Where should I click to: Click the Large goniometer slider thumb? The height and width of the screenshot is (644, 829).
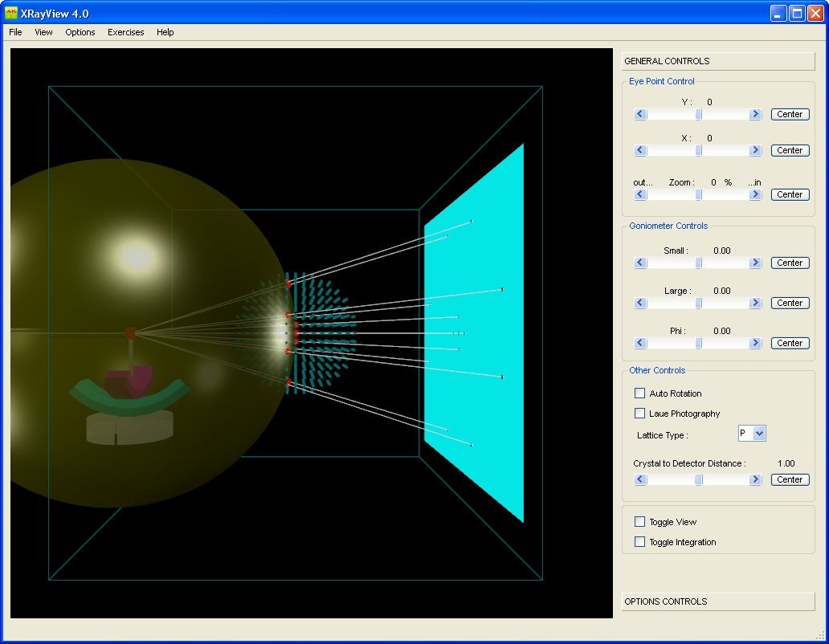(x=698, y=303)
